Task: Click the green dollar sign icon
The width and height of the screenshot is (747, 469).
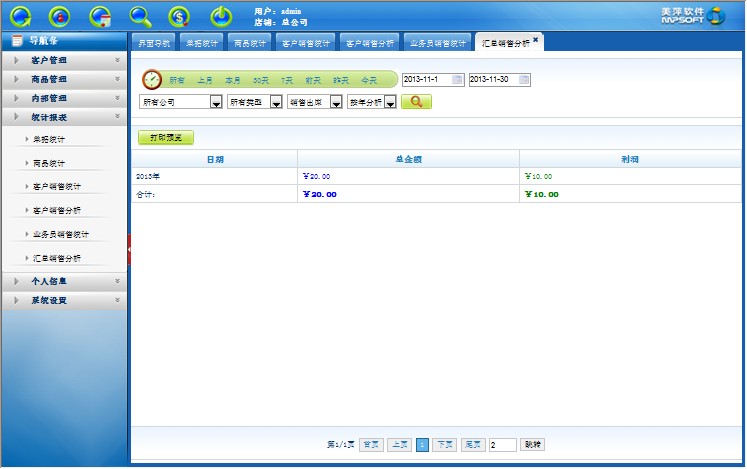Action: (180, 16)
